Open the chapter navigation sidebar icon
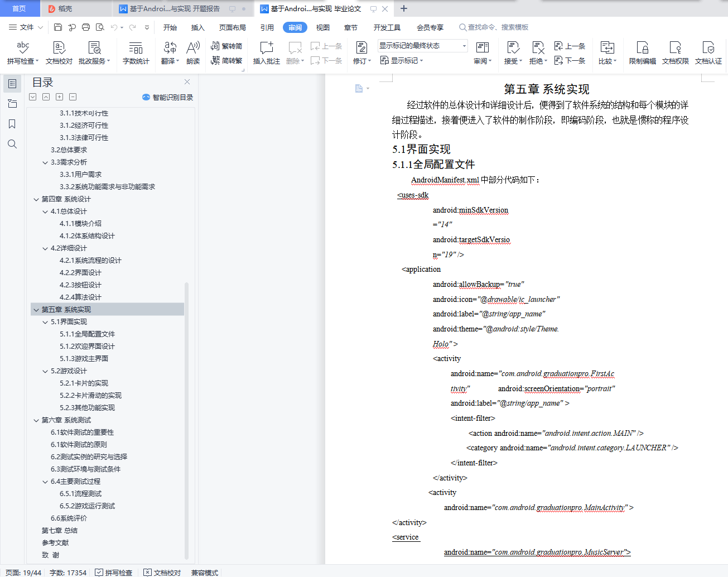Viewport: 728px width, 577px height. tap(12, 104)
